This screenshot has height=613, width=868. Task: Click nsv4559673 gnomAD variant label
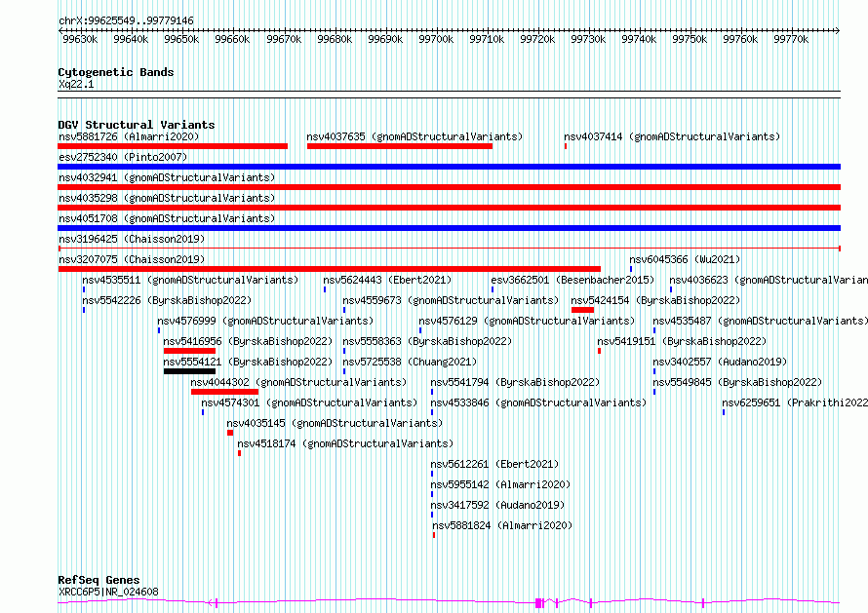(x=451, y=300)
